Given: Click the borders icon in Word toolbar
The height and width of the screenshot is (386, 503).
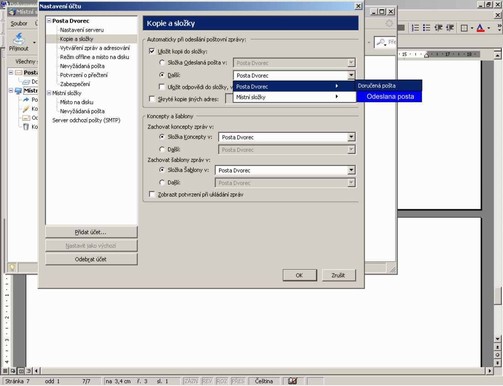Looking at the screenshot, I should click(x=464, y=28).
